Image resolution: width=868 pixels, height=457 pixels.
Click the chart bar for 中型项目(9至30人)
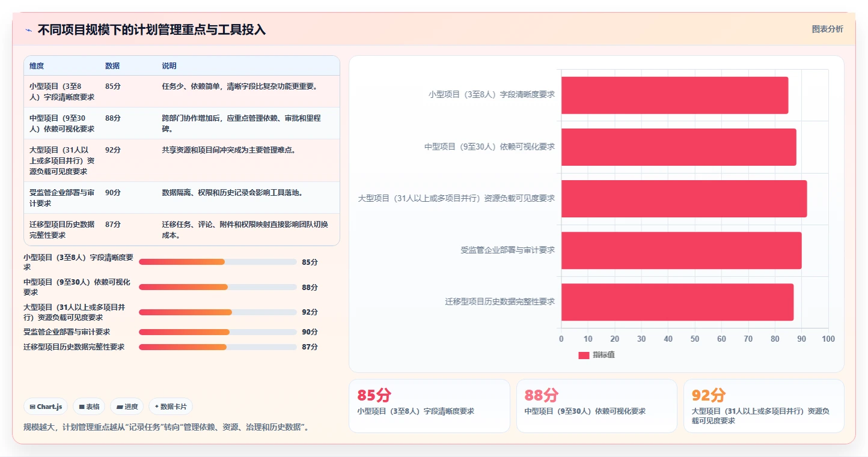(679, 147)
